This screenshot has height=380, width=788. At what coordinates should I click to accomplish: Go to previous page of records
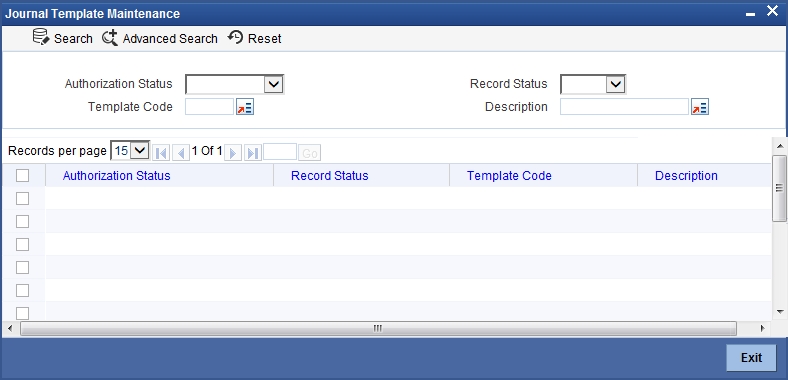pos(180,153)
